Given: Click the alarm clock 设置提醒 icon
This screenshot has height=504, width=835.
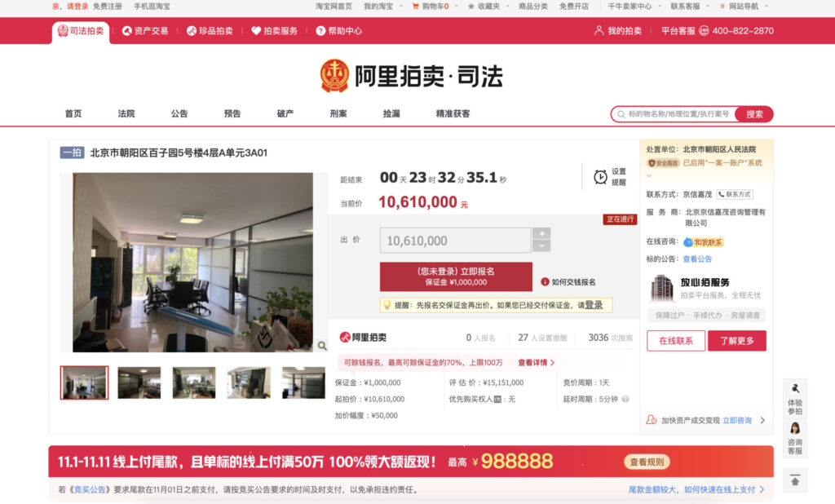Looking at the screenshot, I should (x=601, y=177).
